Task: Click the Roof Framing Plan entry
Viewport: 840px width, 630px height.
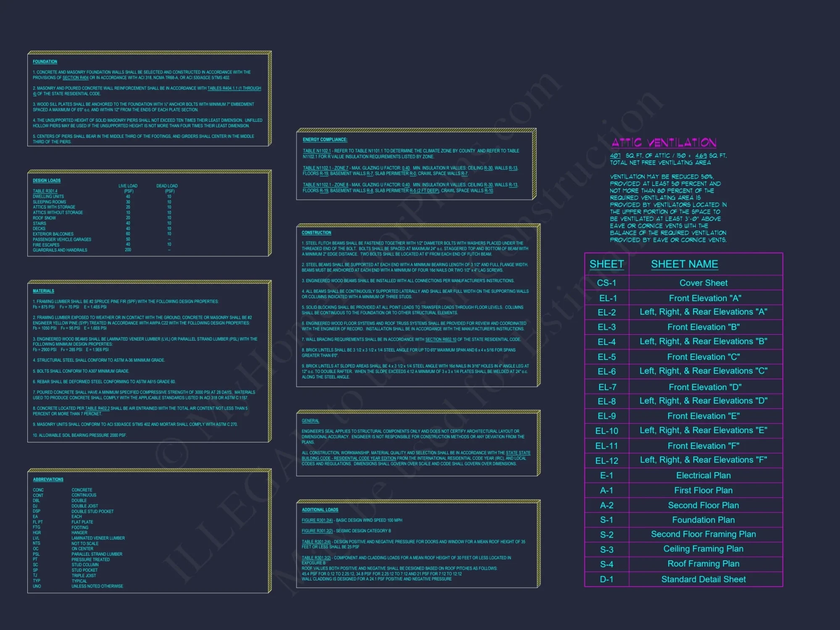Action: pos(703,564)
